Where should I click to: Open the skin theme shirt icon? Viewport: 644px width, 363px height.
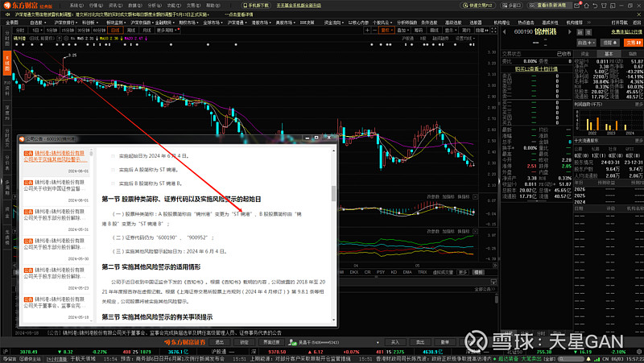coord(604,6)
